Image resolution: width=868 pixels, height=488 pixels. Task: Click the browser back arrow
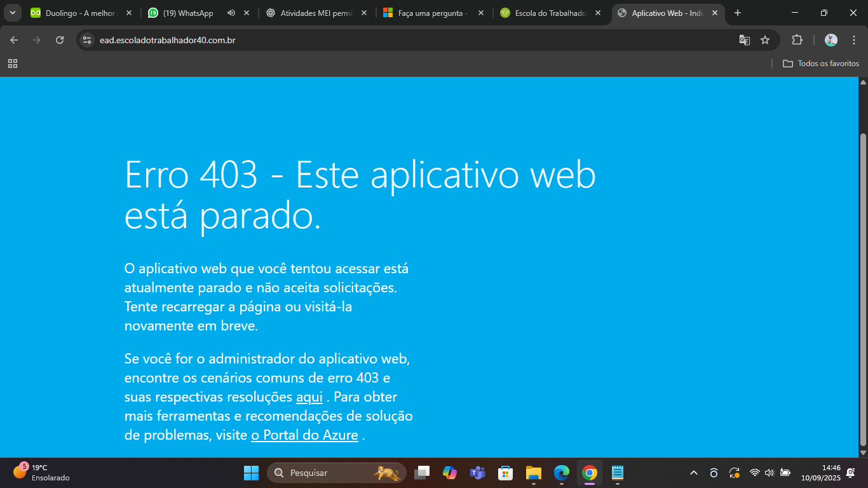[x=14, y=40]
